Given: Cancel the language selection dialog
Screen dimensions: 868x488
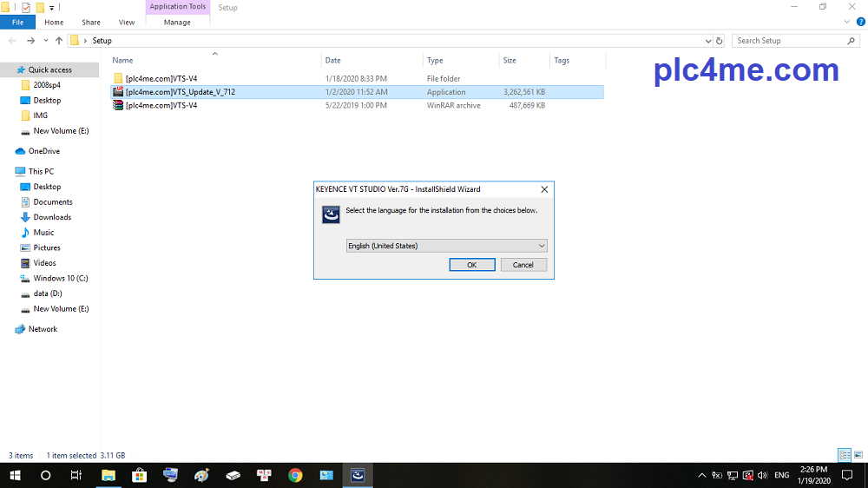Looking at the screenshot, I should point(523,265).
